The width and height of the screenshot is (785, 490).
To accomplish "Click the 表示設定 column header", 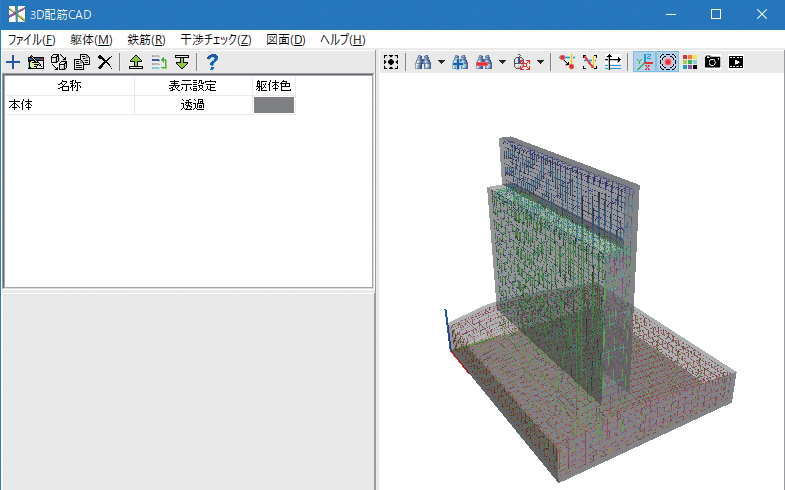I will (x=193, y=86).
